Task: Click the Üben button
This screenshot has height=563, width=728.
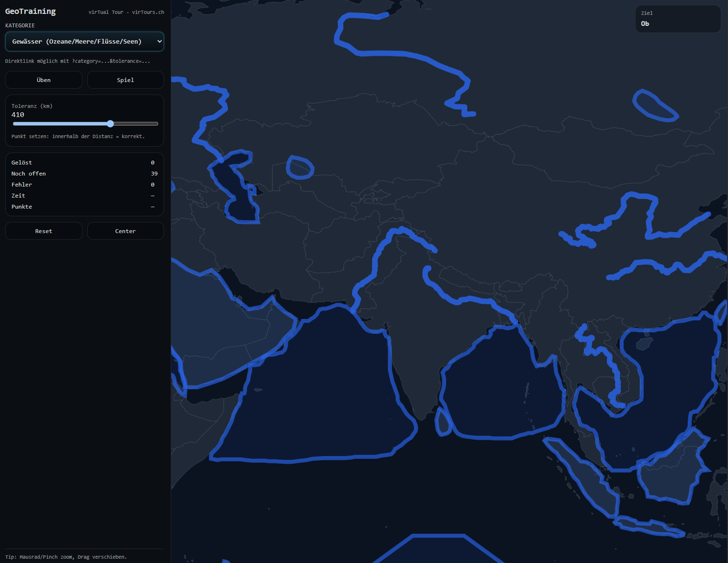Action: (44, 80)
